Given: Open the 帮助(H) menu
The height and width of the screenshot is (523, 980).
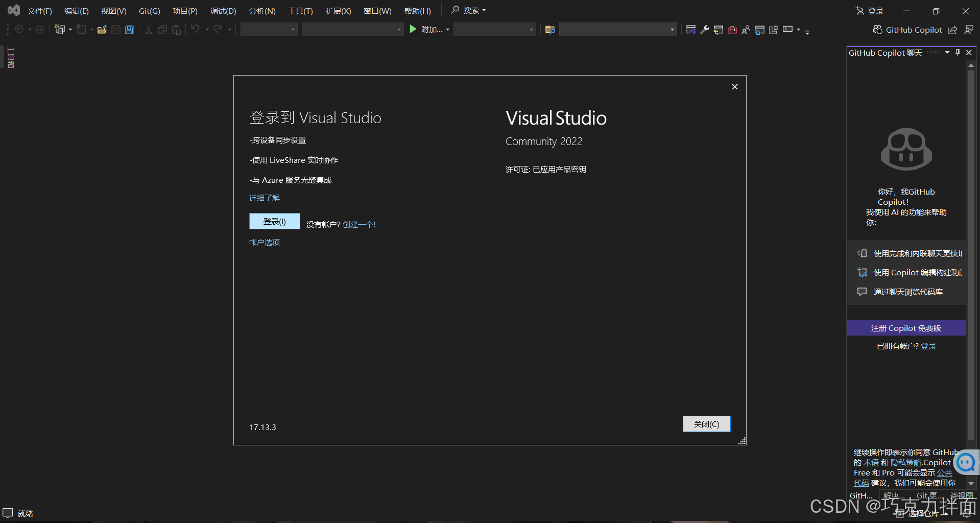Looking at the screenshot, I should point(418,11).
